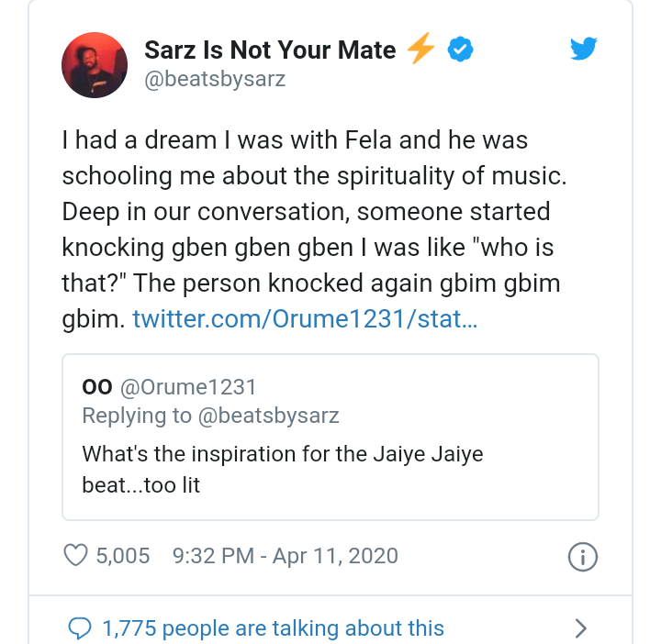Expand conversation with the right chevron arrow
Screen dimensions: 661x644
pos(580,628)
